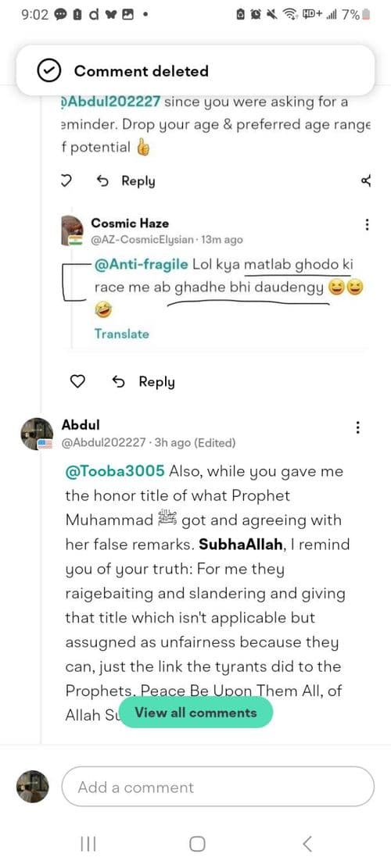The width and height of the screenshot is (391, 868).
Task: Tap your own avatar beside comment box
Action: [32, 787]
